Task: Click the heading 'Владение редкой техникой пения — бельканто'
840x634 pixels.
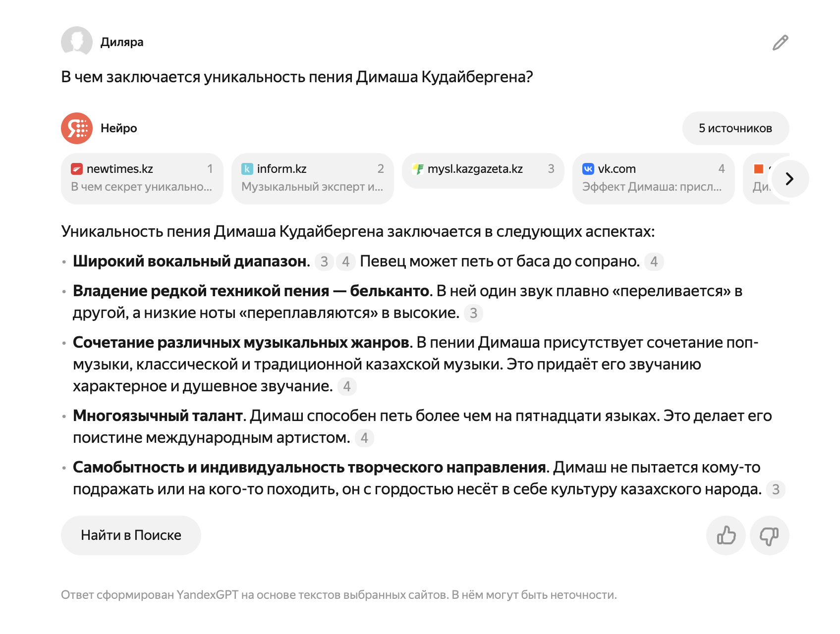Action: pyautogui.click(x=251, y=291)
